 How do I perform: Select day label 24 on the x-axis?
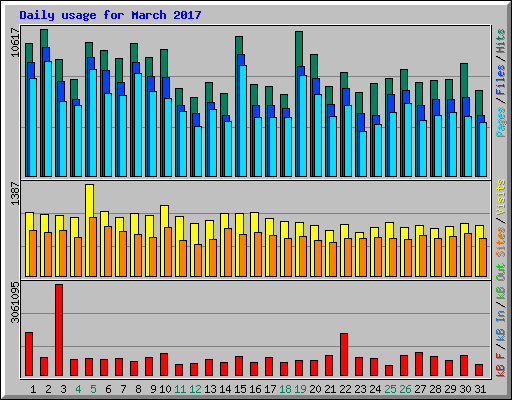pyautogui.click(x=375, y=389)
